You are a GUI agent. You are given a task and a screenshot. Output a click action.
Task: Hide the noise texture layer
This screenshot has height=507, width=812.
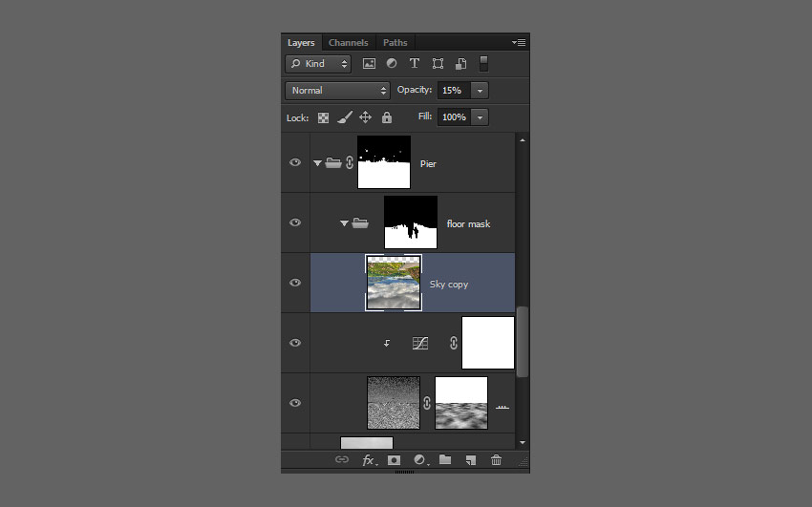point(295,403)
